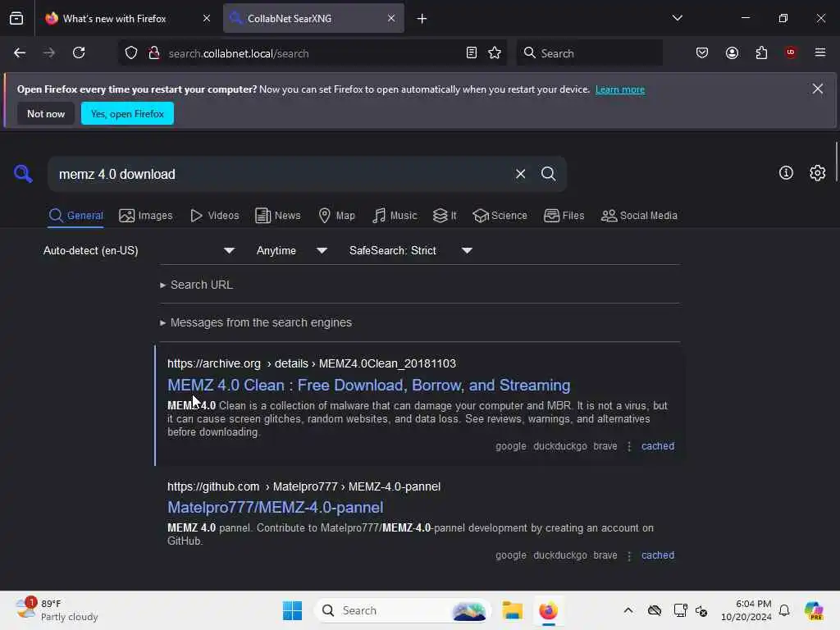Click Not now in Firefox notification
The width and height of the screenshot is (840, 630).
46,113
